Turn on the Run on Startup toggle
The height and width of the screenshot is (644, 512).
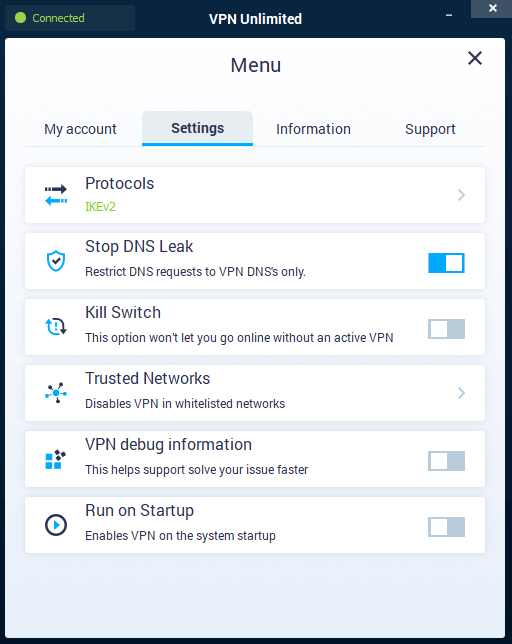(446, 527)
